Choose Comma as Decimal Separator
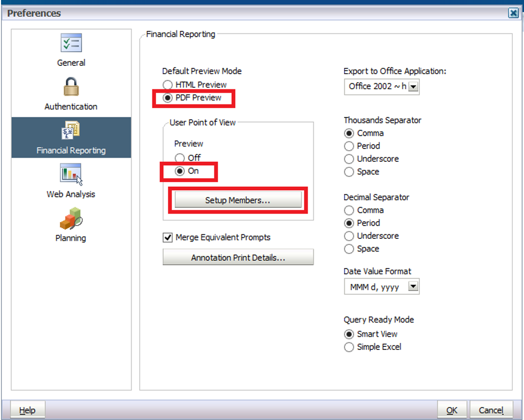Screen dimensions: 524x420 349,210
